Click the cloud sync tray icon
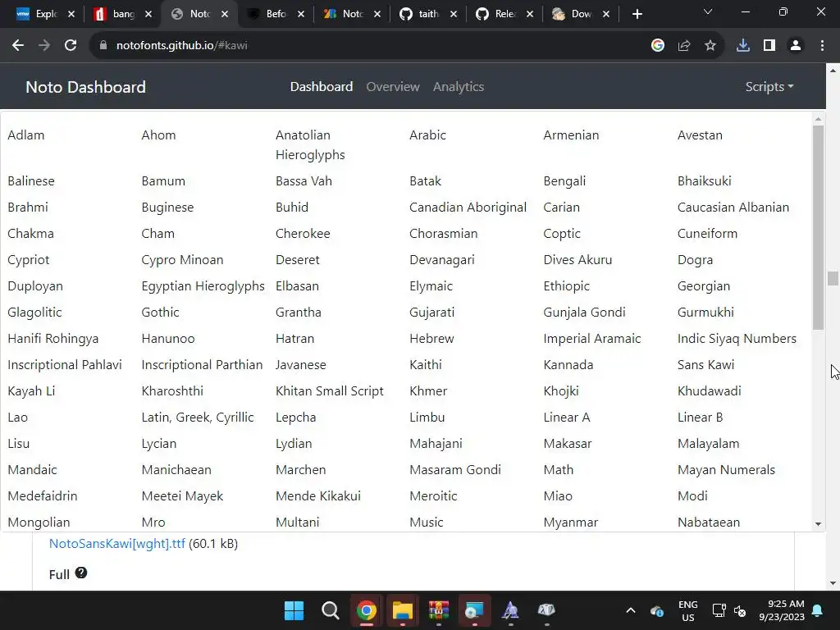840x630 pixels. (x=657, y=610)
